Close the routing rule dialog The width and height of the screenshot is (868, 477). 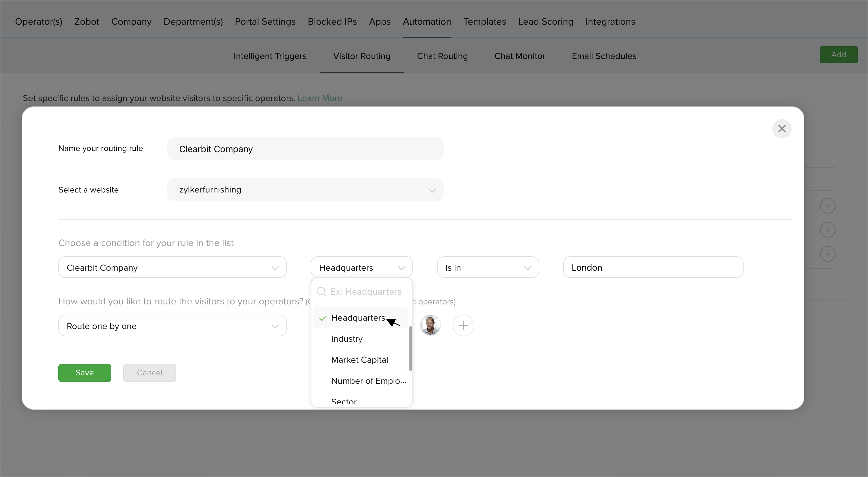click(781, 128)
